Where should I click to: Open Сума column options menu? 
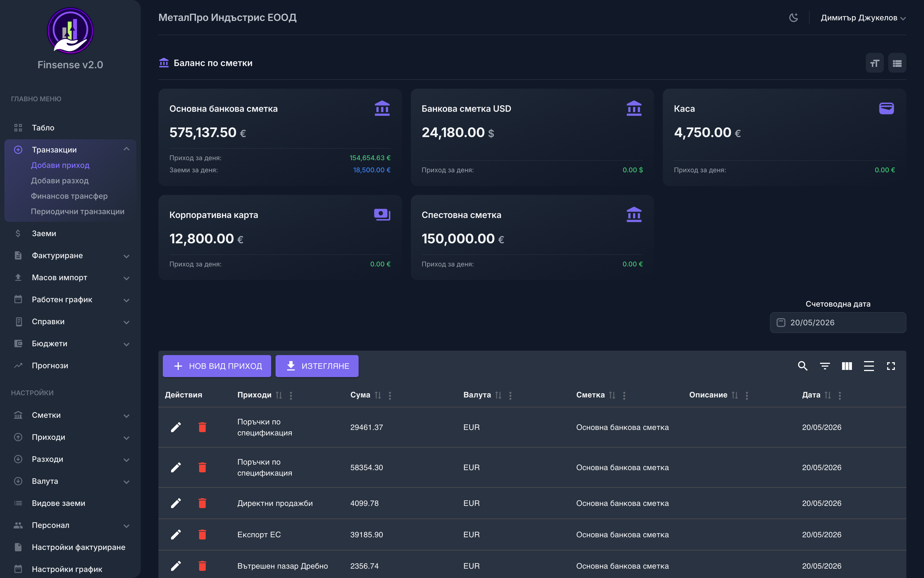(x=390, y=395)
